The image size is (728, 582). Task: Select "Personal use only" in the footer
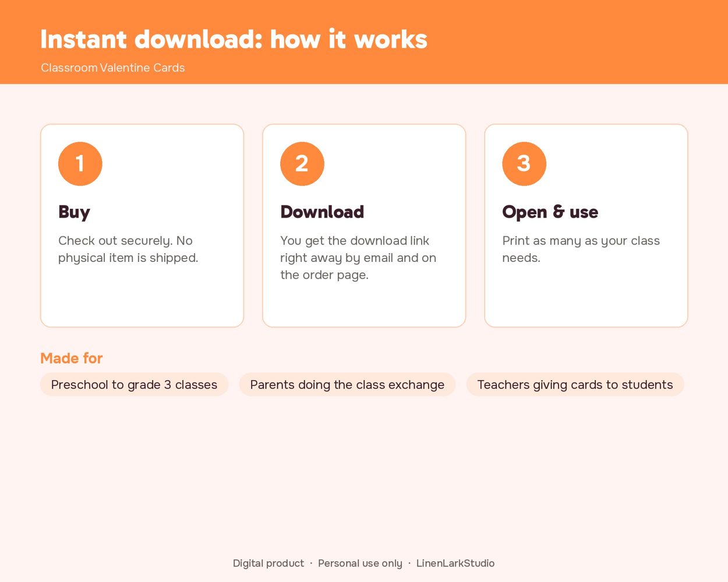360,563
